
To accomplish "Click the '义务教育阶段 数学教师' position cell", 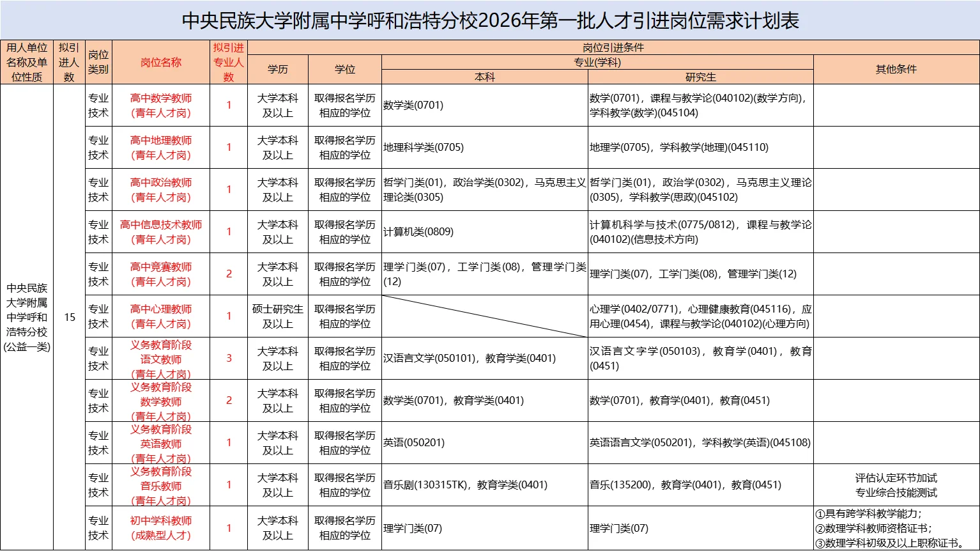I will point(161,401).
